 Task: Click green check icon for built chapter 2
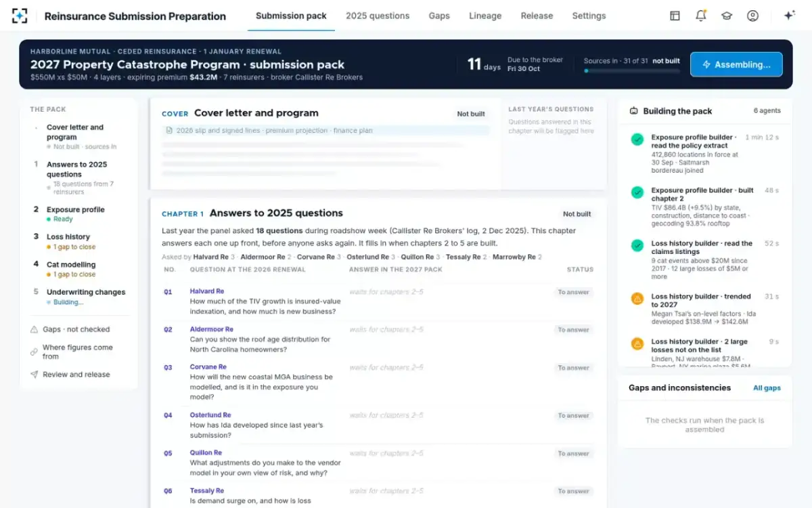tap(637, 192)
